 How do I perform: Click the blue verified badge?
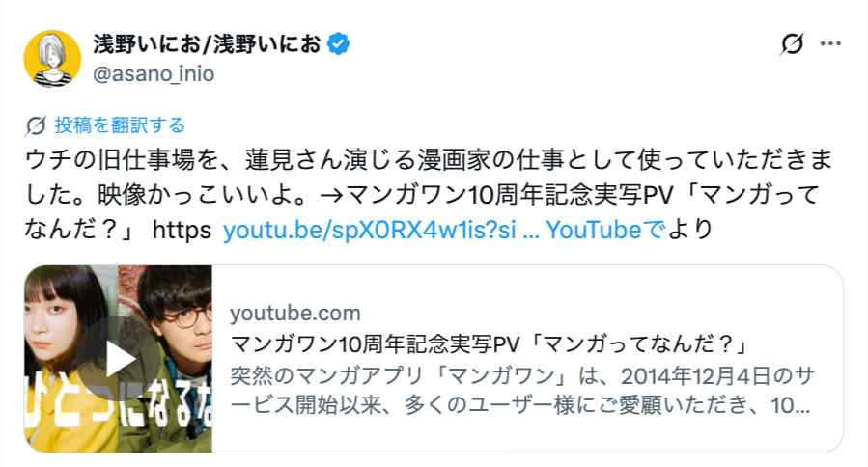337,43
